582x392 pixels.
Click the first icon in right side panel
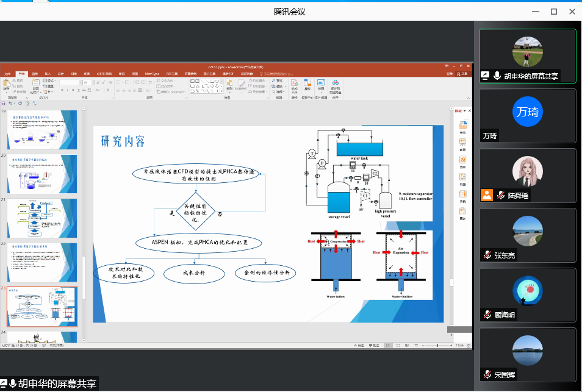[x=462, y=126]
